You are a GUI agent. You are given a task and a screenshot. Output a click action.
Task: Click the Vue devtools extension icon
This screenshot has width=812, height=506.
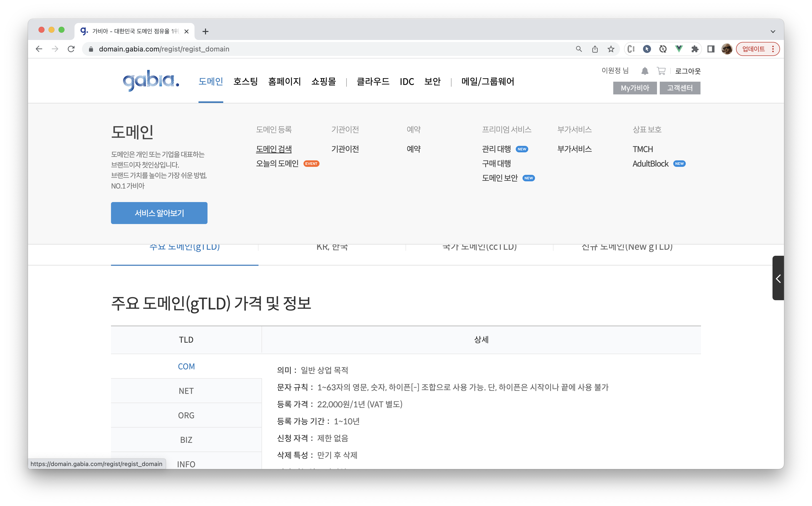click(x=679, y=49)
